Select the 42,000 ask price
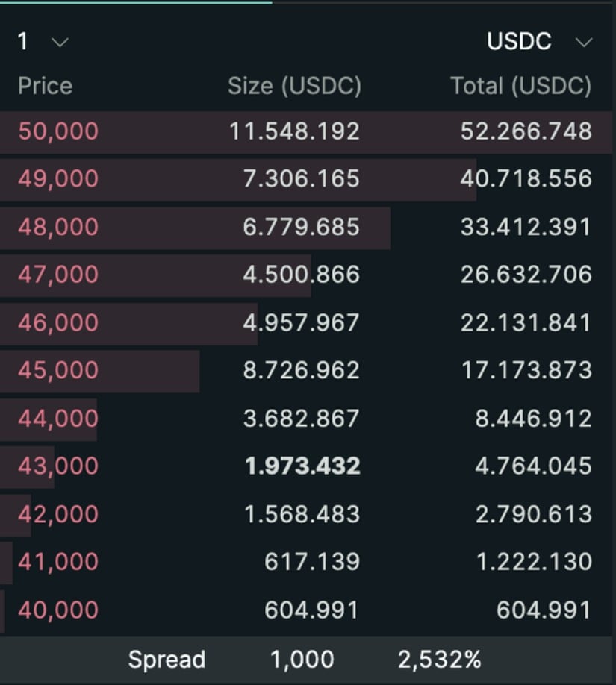The height and width of the screenshot is (685, 616). pos(58,514)
